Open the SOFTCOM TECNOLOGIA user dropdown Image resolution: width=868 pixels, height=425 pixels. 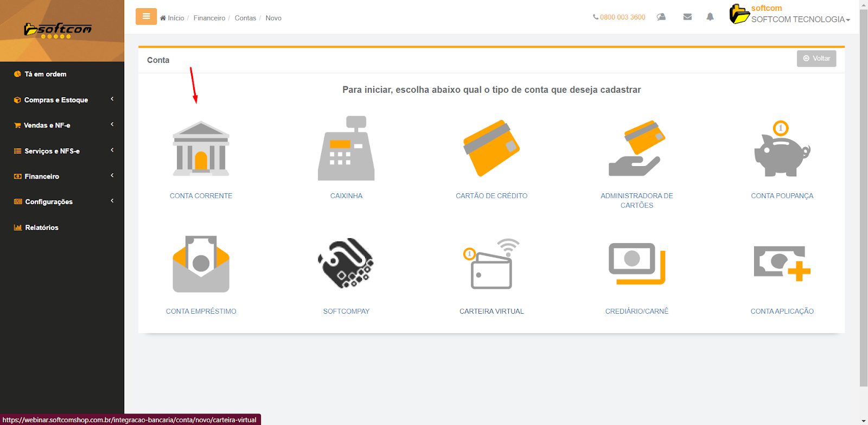(800, 19)
